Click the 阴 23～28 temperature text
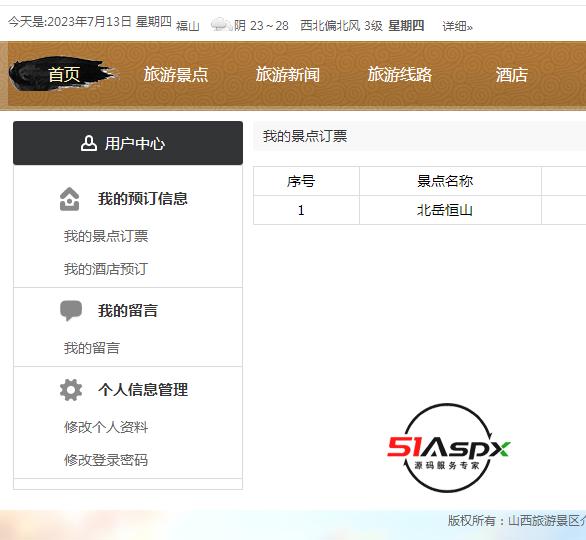The width and height of the screenshot is (586, 540). 261,26
